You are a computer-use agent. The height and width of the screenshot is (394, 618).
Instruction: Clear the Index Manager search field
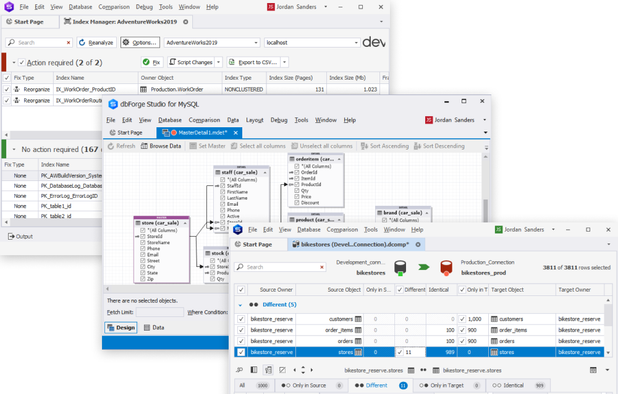click(69, 43)
